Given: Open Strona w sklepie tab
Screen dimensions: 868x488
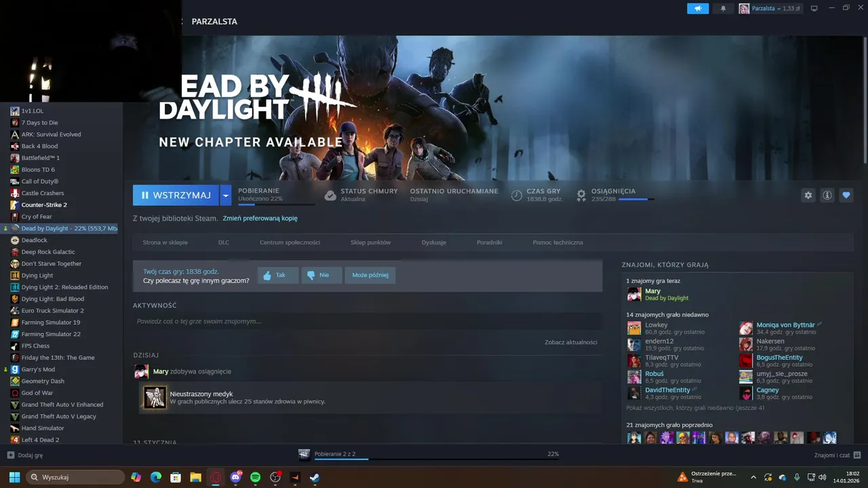Looking at the screenshot, I should (x=165, y=242).
